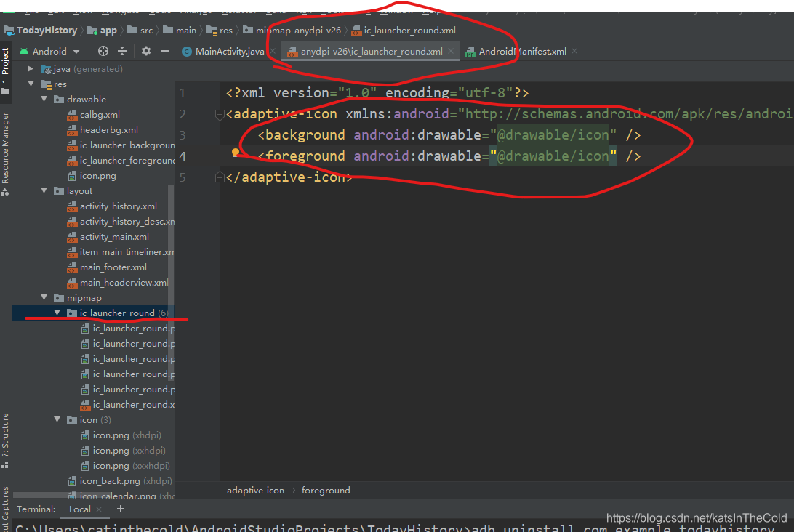
Task: Open calbg.xml in drawable
Action: click(x=94, y=114)
